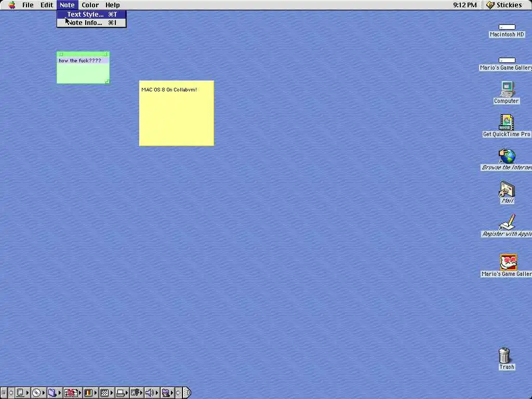Select the Mail desktop alias
The height and width of the screenshot is (399, 532).
(507, 189)
